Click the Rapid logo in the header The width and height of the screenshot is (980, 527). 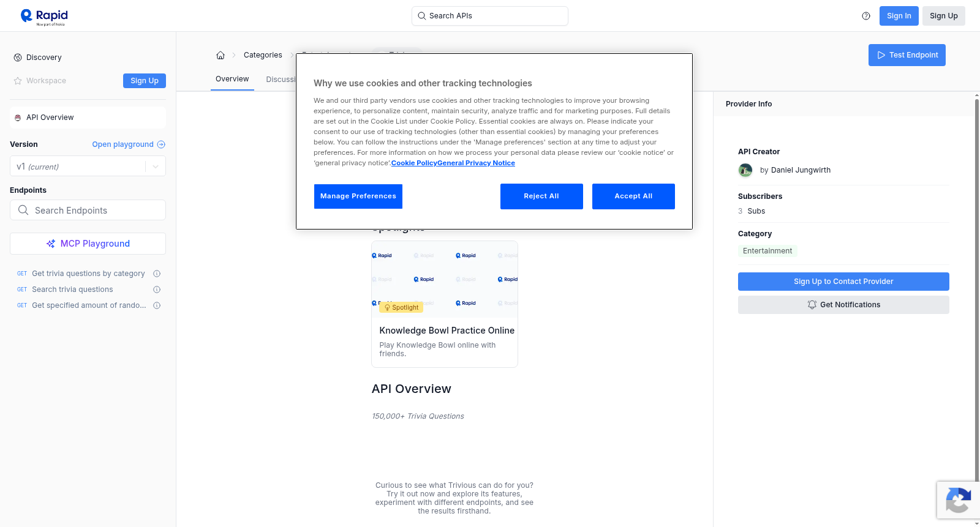click(44, 17)
